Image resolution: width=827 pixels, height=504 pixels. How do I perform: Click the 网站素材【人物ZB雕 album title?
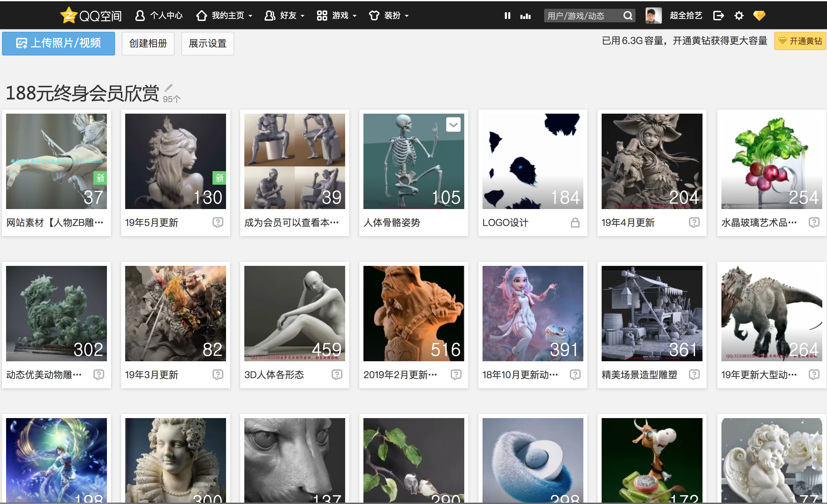pyautogui.click(x=55, y=223)
